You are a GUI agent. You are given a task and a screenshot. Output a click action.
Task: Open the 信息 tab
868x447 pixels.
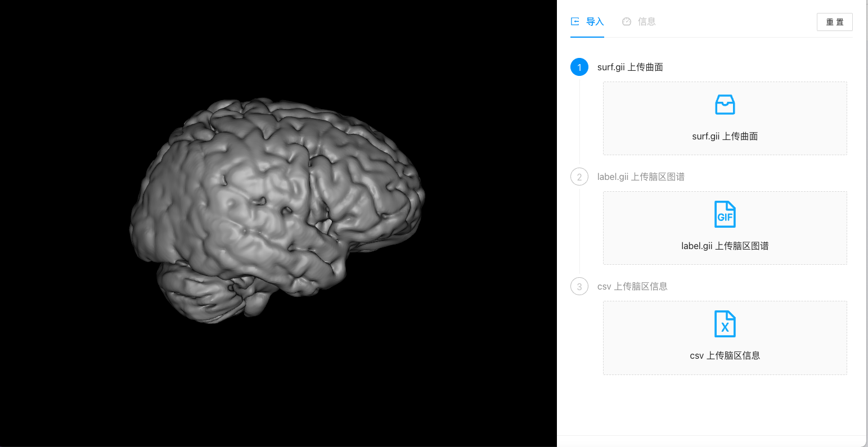tap(638, 22)
